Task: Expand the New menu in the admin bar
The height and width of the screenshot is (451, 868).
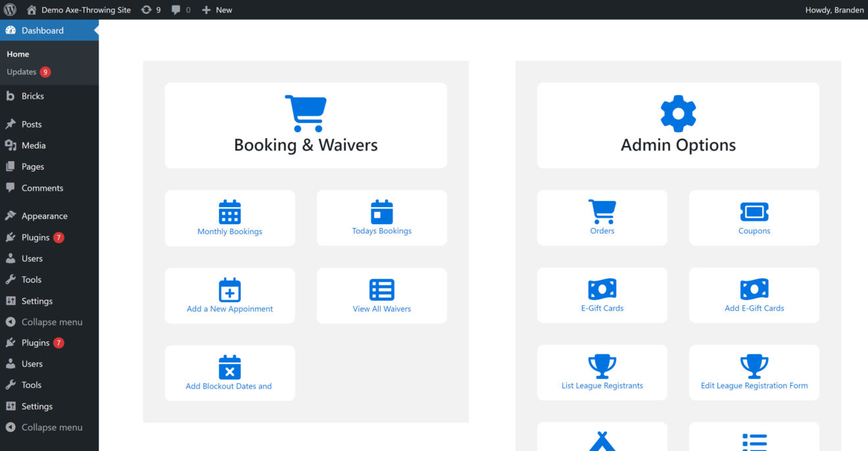Action: pos(216,9)
